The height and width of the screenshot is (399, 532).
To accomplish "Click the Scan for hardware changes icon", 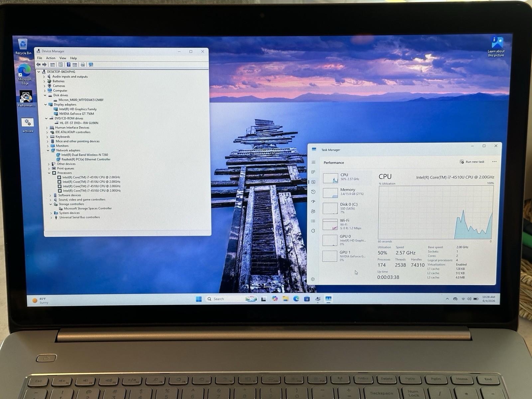I will pyautogui.click(x=82, y=65).
